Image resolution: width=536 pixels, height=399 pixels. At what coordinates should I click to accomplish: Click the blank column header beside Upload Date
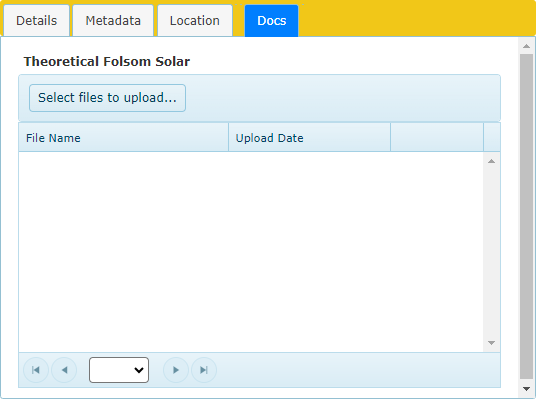pos(437,138)
